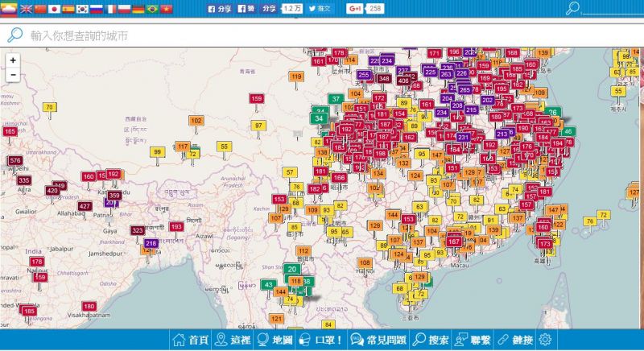644x351 pixels.
Task: Open the 口罩 mask tab
Action: coord(320,340)
